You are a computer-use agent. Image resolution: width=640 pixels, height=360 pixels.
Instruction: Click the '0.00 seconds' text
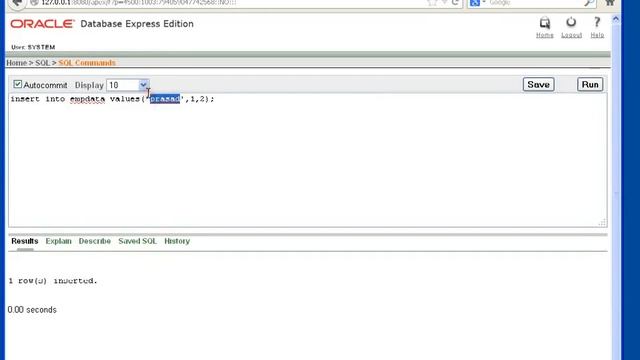click(32, 310)
